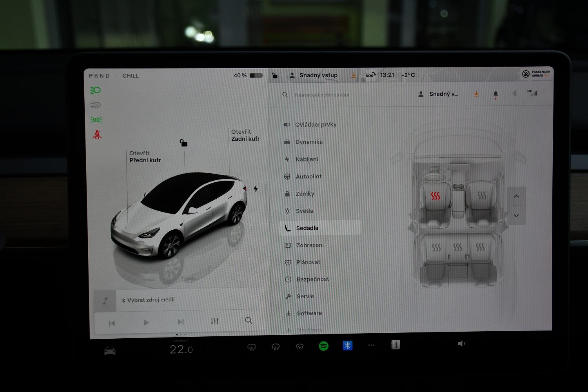Open the media equalizer settings icon
Image resolution: width=588 pixels, height=392 pixels.
215,321
